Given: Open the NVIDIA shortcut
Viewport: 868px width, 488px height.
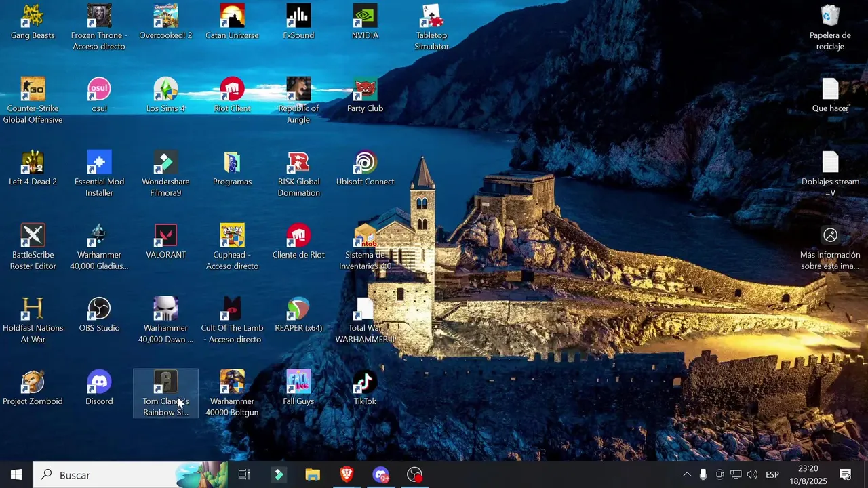Looking at the screenshot, I should [365, 22].
